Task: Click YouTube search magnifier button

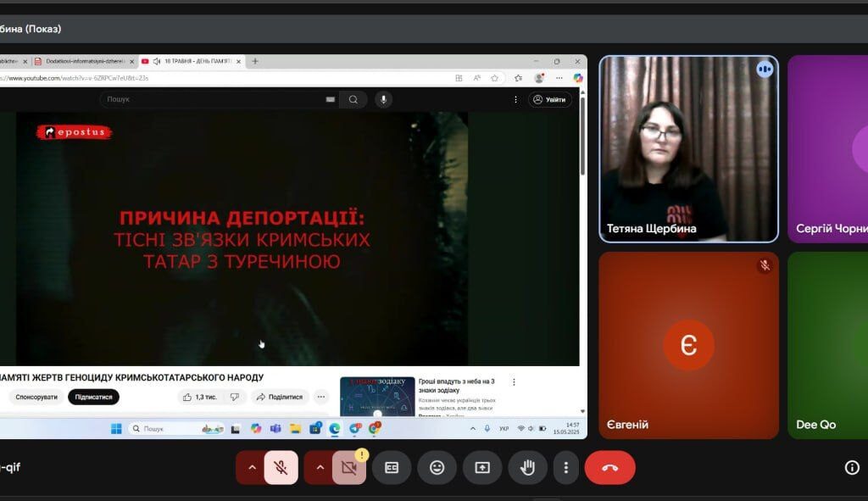Action: click(x=353, y=100)
